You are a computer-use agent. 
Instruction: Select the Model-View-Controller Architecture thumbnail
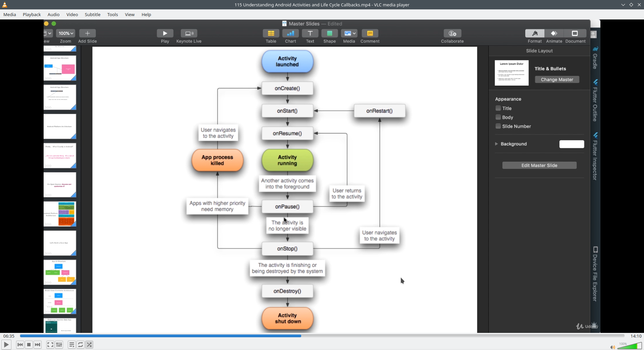point(60,301)
